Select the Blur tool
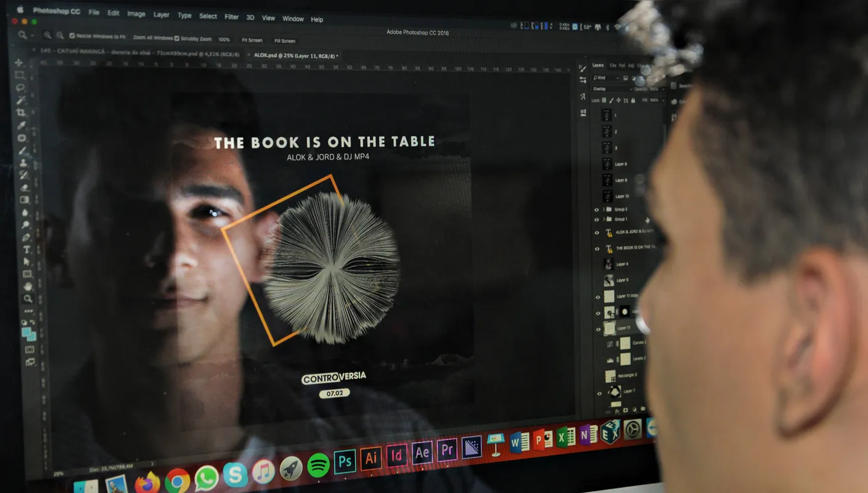This screenshot has height=493, width=868. click(25, 212)
